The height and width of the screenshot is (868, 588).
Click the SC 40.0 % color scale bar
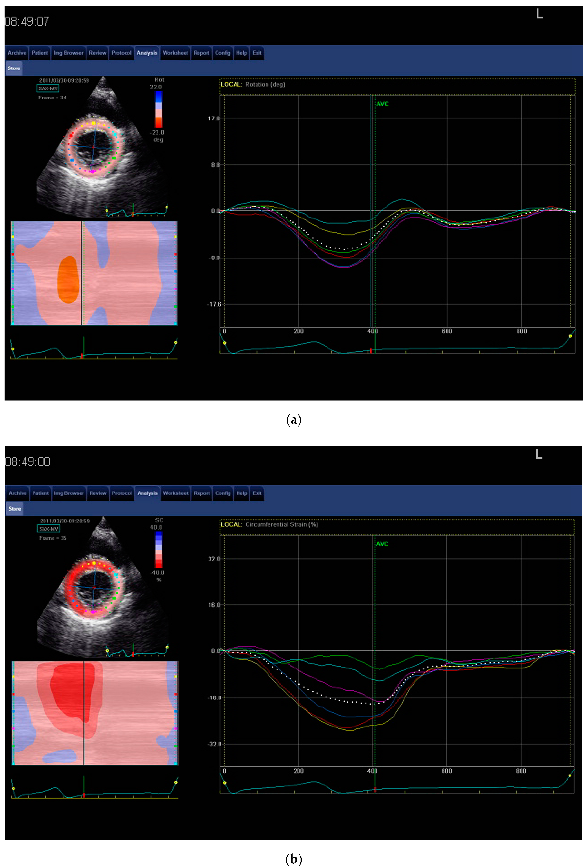159,549
